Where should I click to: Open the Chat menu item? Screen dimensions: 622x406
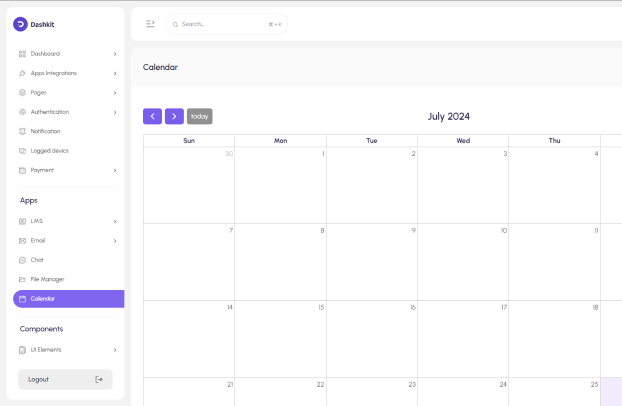coord(68,260)
